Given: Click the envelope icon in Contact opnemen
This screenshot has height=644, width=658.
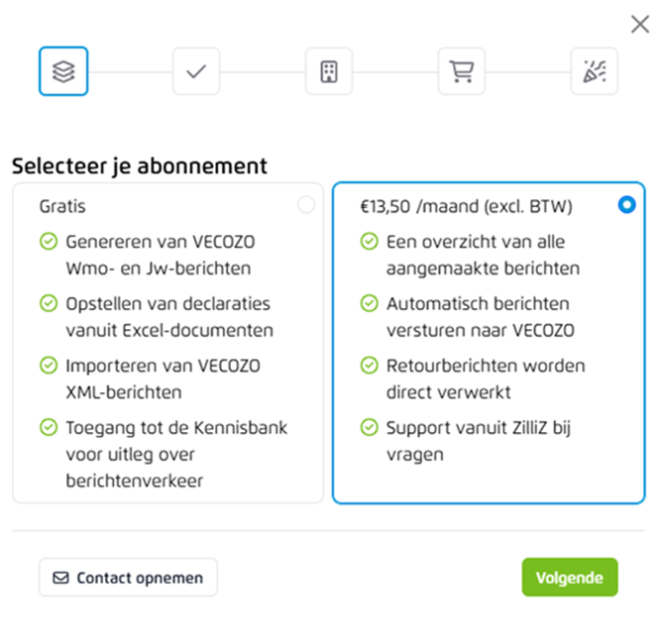Looking at the screenshot, I should click(x=61, y=578).
